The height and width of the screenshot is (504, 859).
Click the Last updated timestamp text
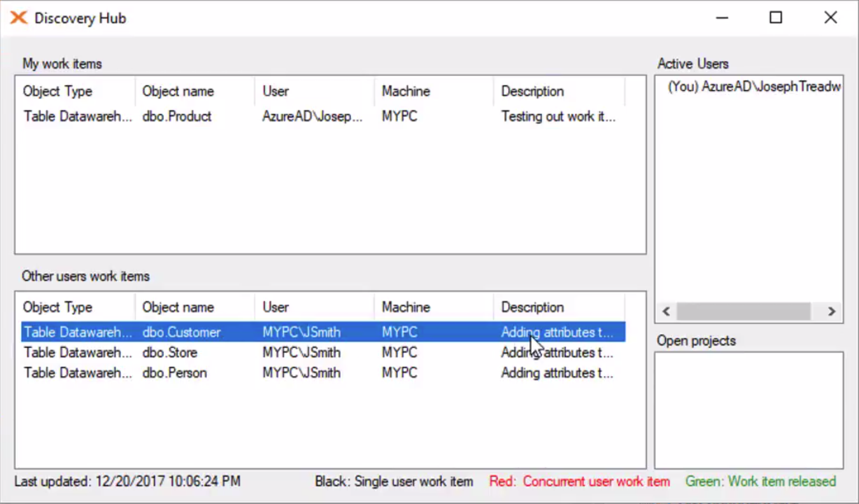[x=127, y=481]
